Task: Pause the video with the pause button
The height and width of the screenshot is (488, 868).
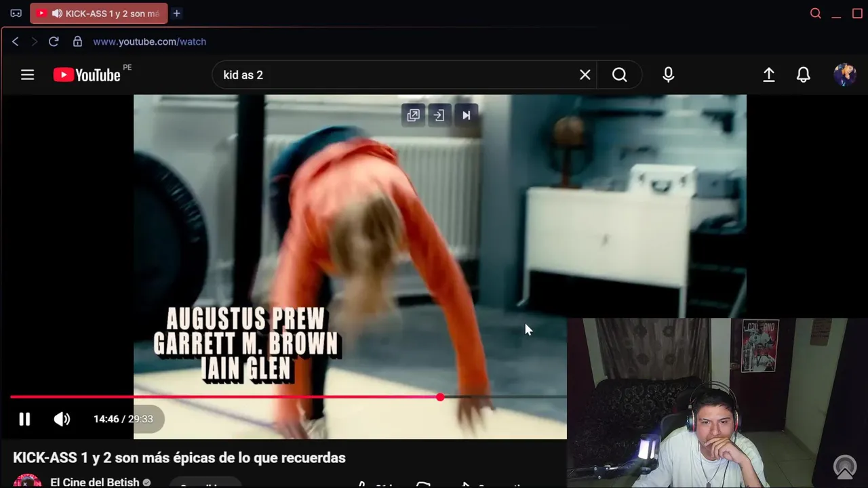Action: tap(24, 419)
